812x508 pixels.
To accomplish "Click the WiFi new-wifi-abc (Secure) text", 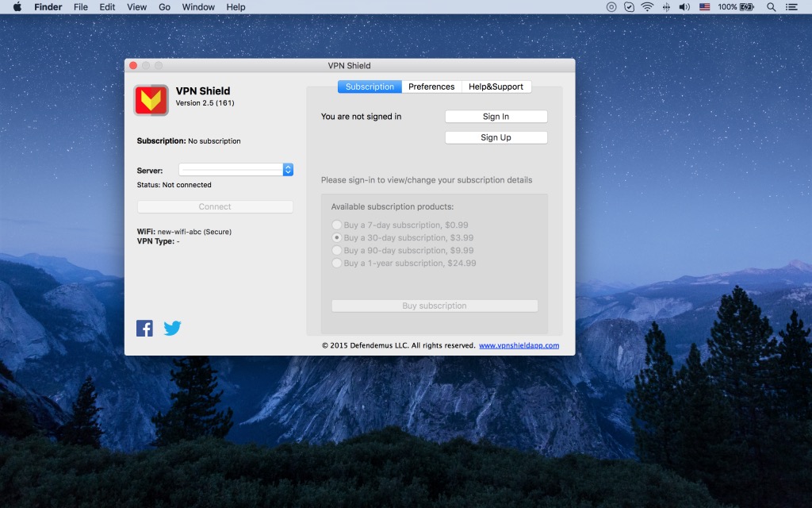I will tap(184, 232).
